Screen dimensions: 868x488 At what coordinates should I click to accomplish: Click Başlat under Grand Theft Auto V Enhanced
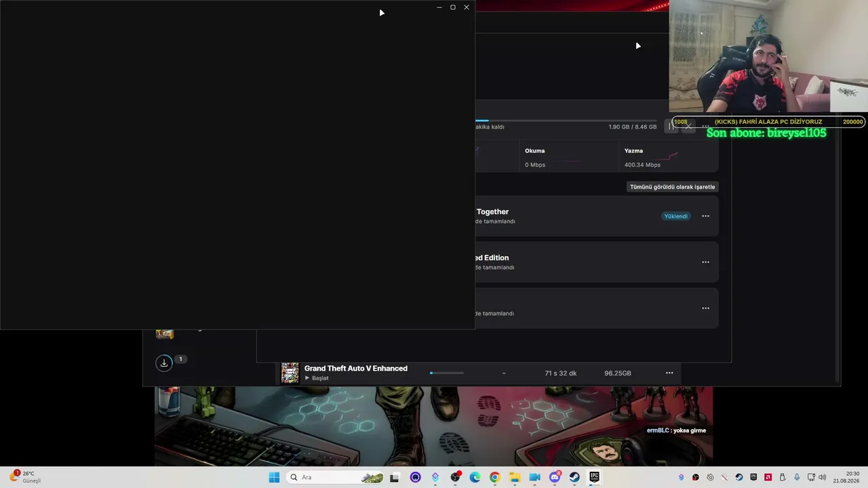pos(316,378)
